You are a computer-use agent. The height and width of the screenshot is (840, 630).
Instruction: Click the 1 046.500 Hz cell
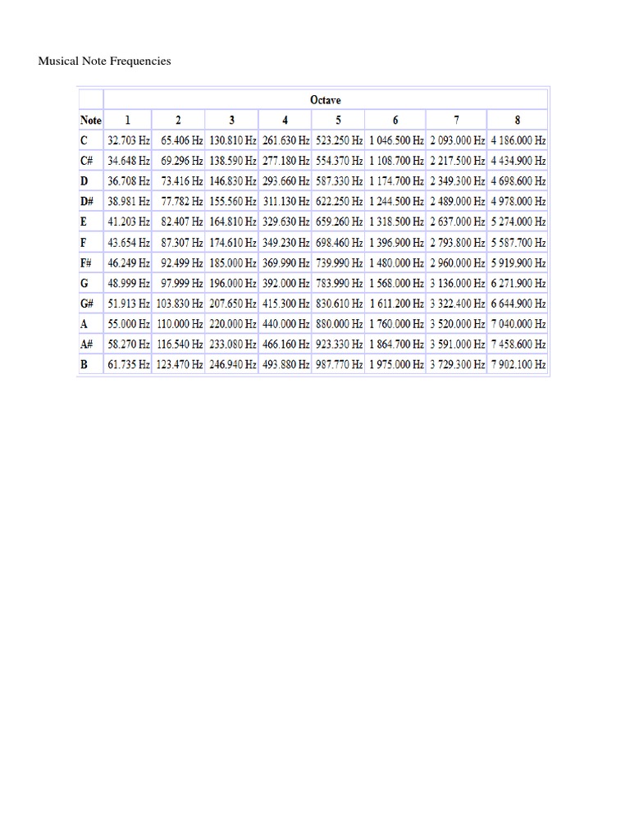[x=396, y=140]
